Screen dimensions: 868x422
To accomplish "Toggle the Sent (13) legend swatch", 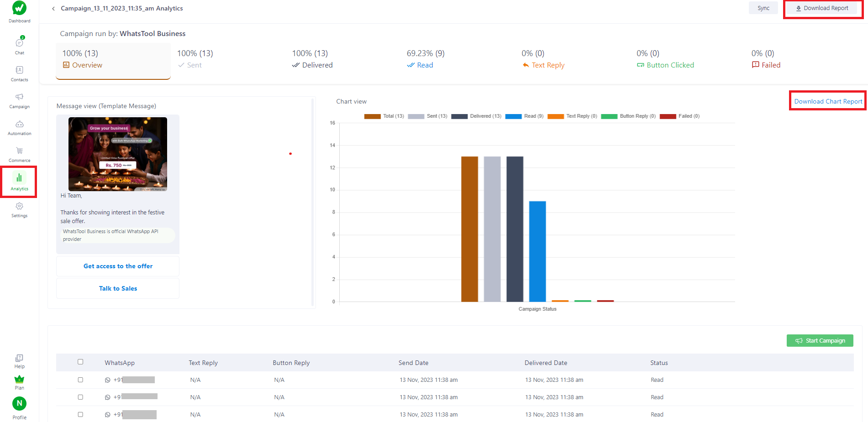I will [416, 116].
